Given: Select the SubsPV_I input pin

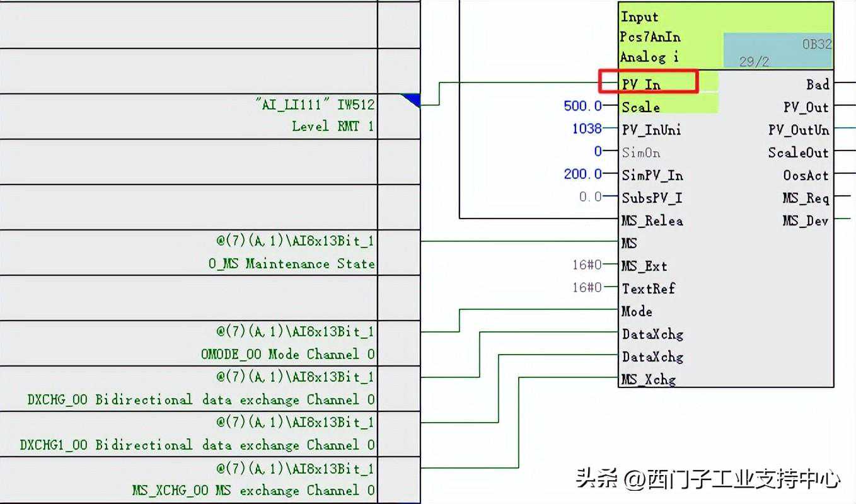Looking at the screenshot, I should (x=652, y=198).
